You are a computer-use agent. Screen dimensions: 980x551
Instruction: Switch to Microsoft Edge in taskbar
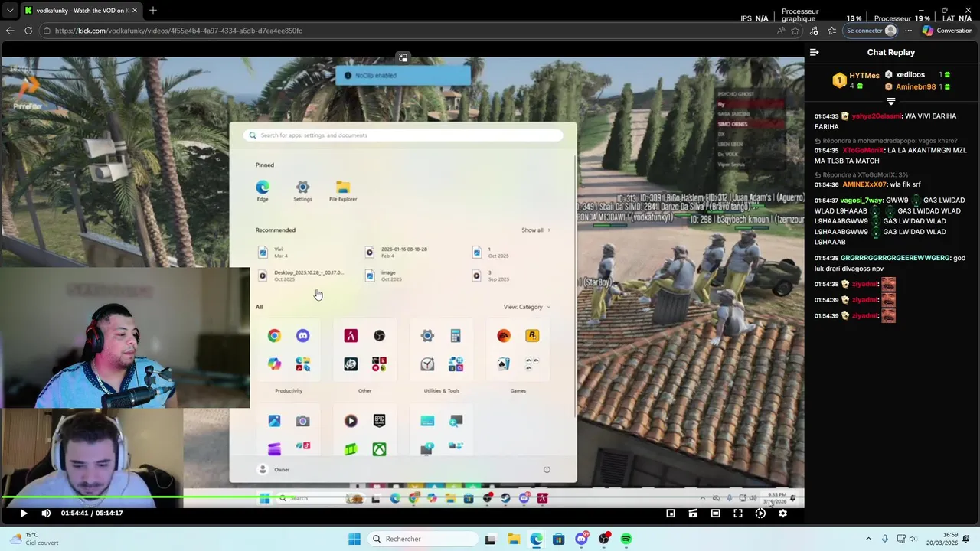coord(536,539)
